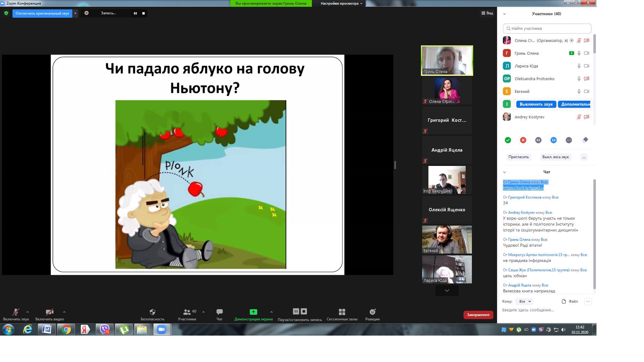Open audio options arrow next to microphone
The width and height of the screenshot is (644, 362).
(28, 312)
